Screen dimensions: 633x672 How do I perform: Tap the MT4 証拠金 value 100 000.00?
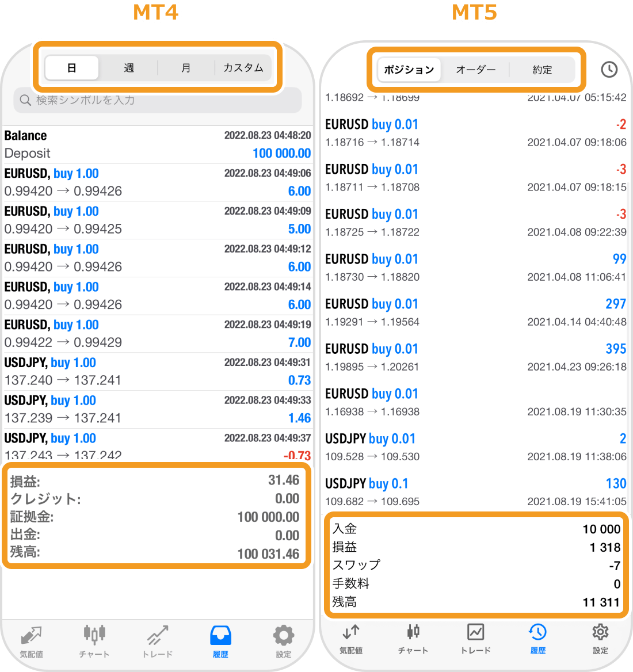[x=268, y=517]
